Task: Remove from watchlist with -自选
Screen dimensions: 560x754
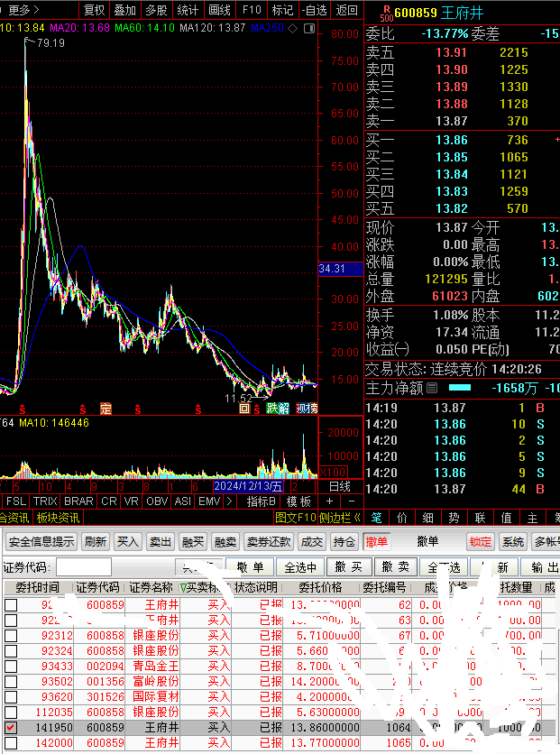Action: pos(315,10)
